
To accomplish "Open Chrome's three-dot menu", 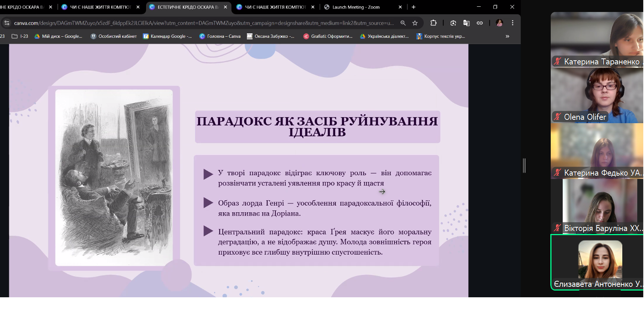I will (513, 23).
